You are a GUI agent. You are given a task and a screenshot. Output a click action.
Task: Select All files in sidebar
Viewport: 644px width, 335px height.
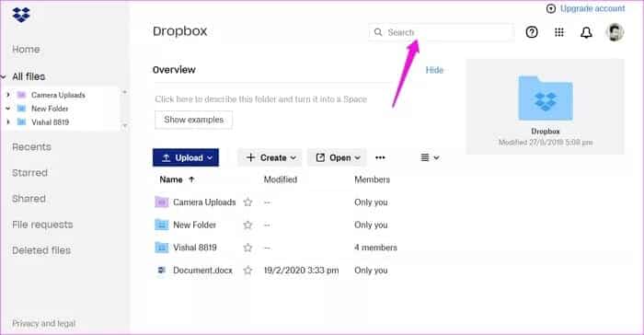[29, 76]
